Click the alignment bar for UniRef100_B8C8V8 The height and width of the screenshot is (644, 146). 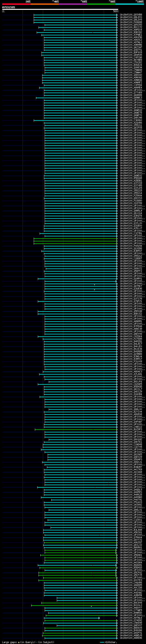click(80, 603)
